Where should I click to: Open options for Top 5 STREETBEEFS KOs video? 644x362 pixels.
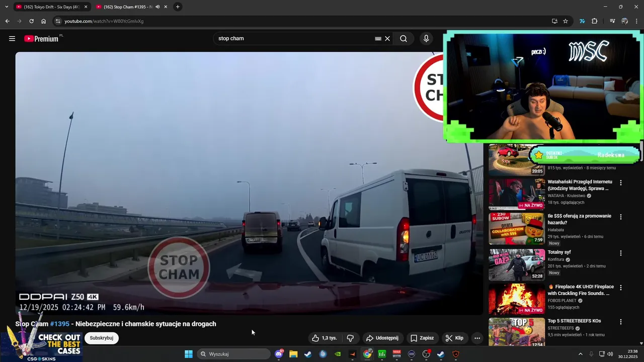621,322
